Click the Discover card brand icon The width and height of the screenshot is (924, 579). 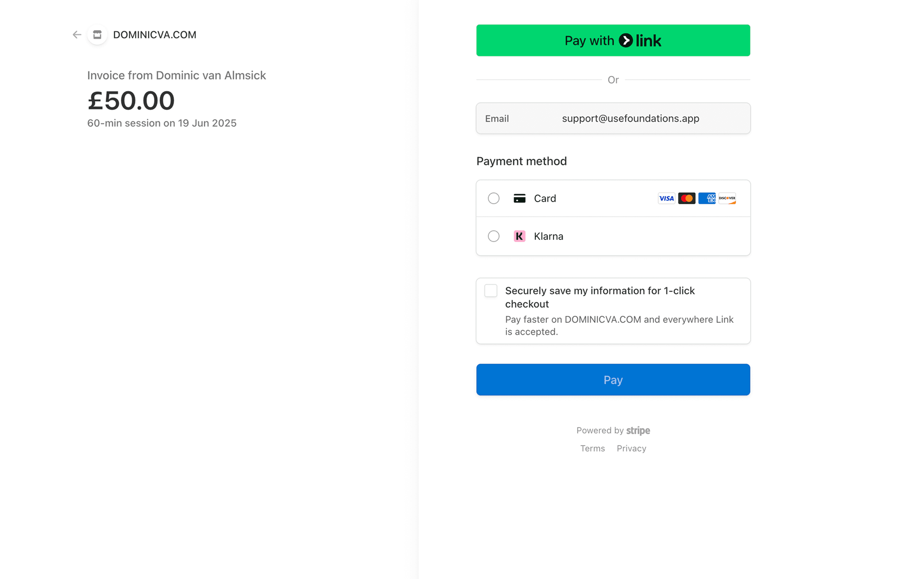point(727,198)
